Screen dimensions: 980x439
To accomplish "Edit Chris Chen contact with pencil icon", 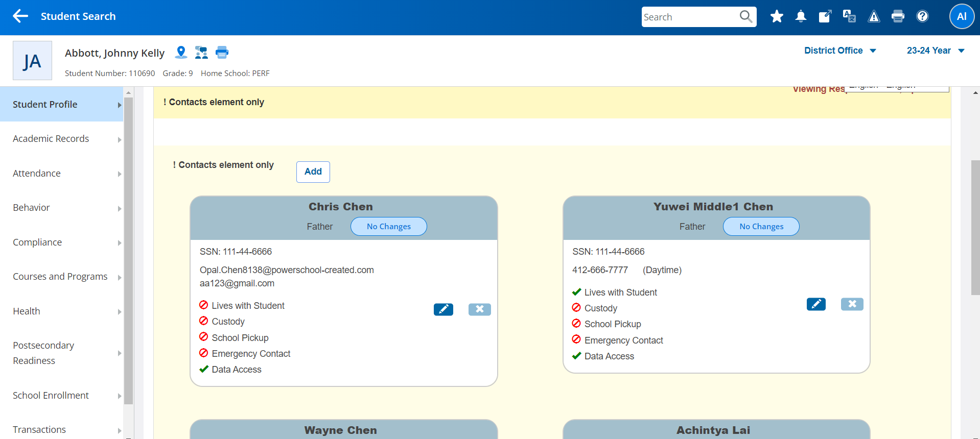I will (443, 309).
